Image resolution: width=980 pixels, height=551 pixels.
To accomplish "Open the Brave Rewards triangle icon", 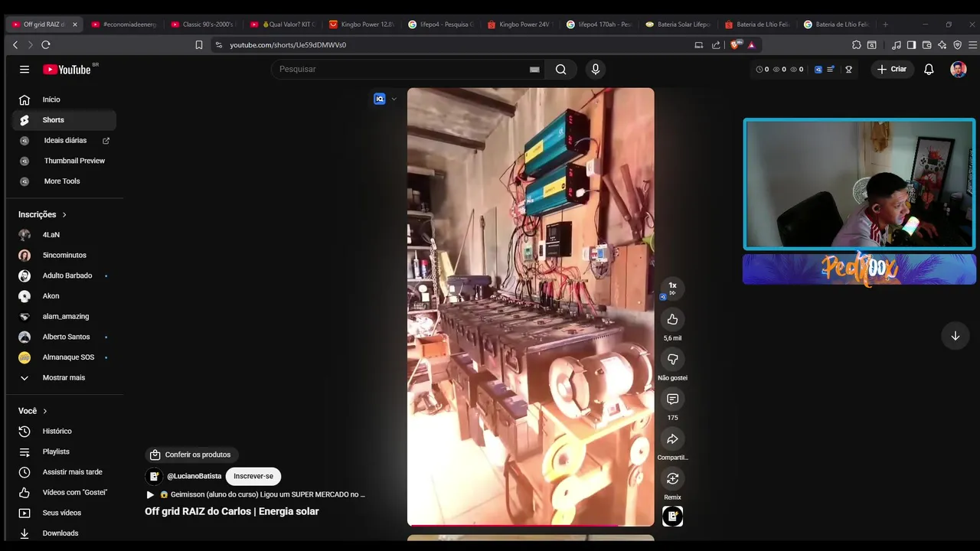I will pos(751,45).
